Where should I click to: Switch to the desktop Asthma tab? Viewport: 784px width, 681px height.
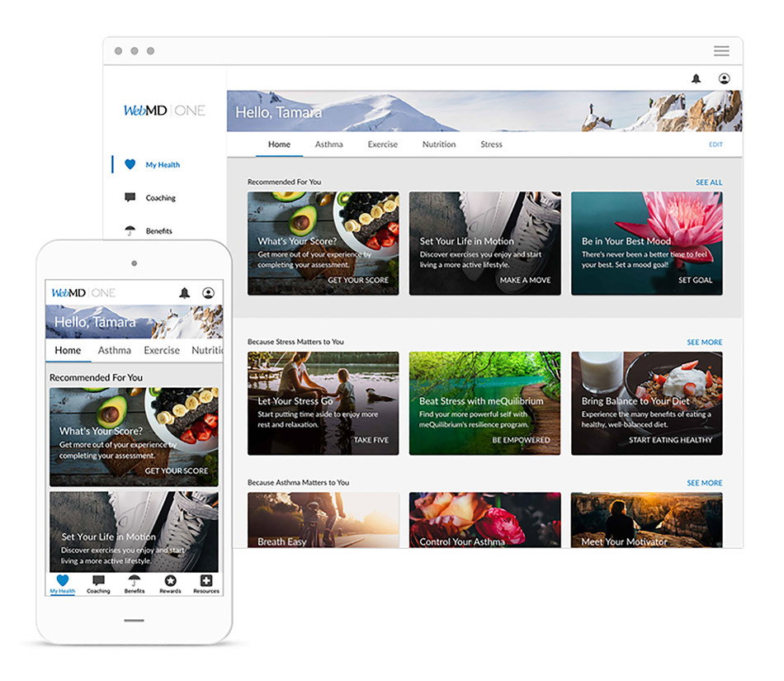pos(328,144)
